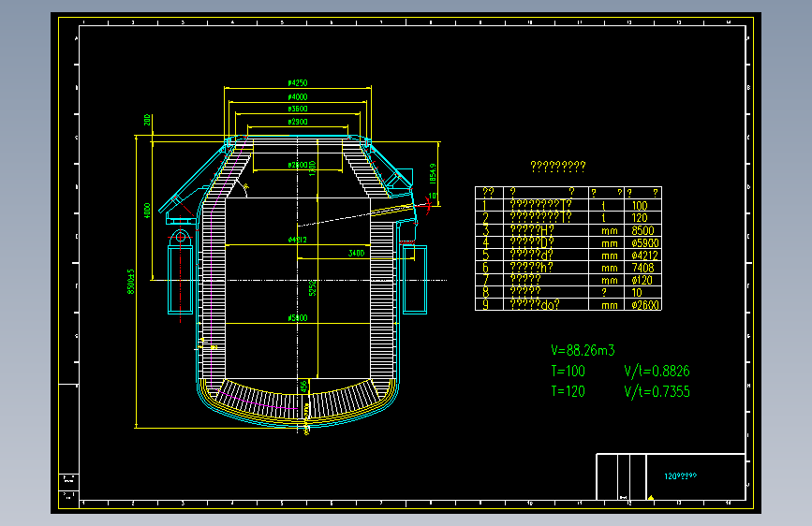Select the V/t=0.7355 ratio text
812x526 pixels.
coord(657,391)
